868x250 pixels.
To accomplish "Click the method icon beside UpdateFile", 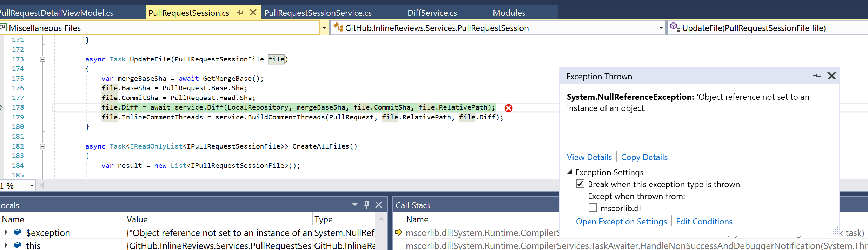I will click(675, 27).
